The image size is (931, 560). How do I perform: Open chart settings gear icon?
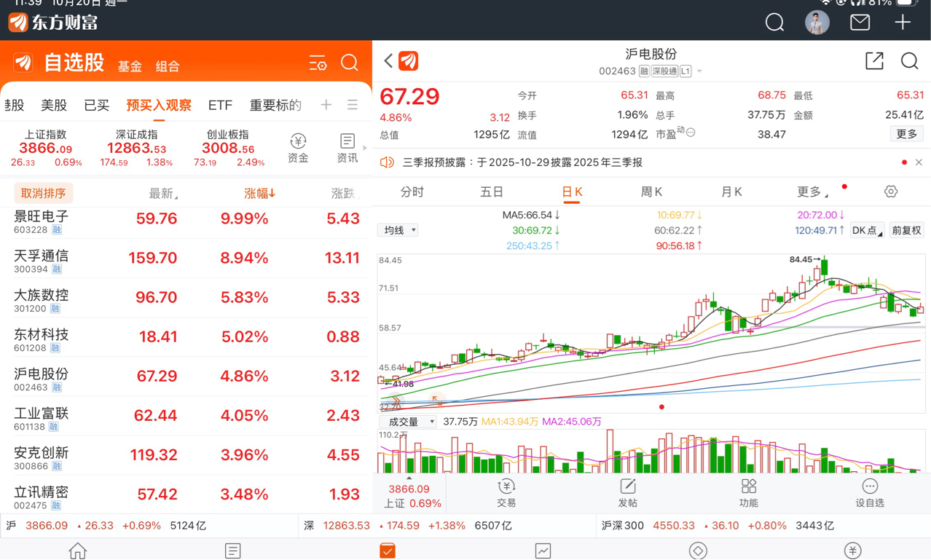click(x=890, y=192)
